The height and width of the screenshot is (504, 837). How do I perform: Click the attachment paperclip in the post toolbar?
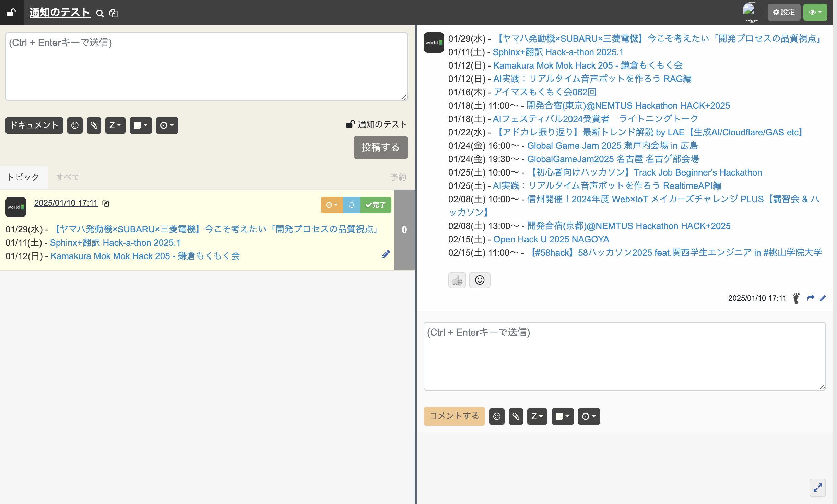coord(94,125)
